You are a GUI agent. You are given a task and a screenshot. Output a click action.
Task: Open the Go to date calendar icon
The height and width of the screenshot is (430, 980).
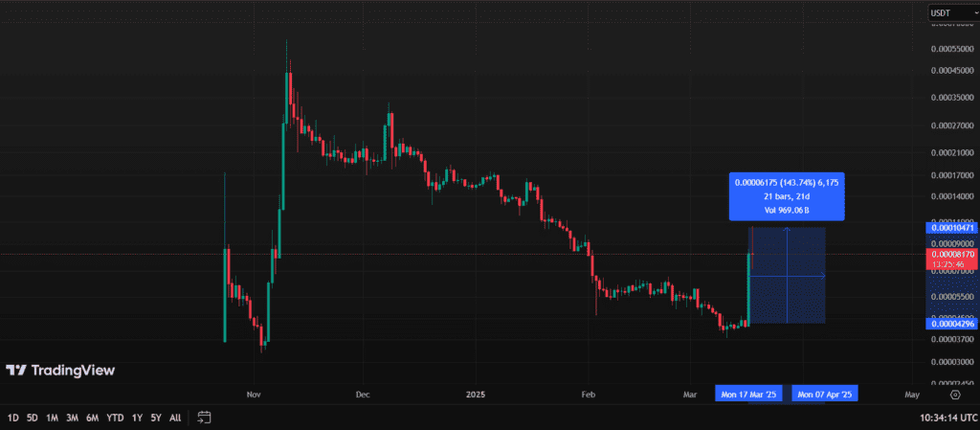204,418
